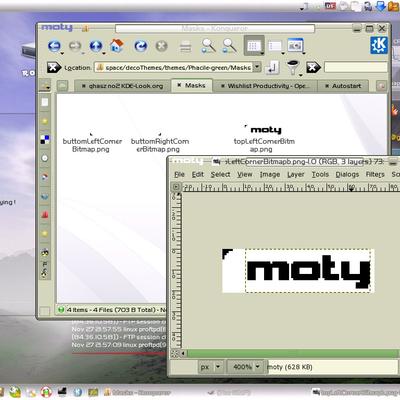Viewport: 400px width, 400px height.
Task: Open the GIMP Tools menu
Action: 320,174
